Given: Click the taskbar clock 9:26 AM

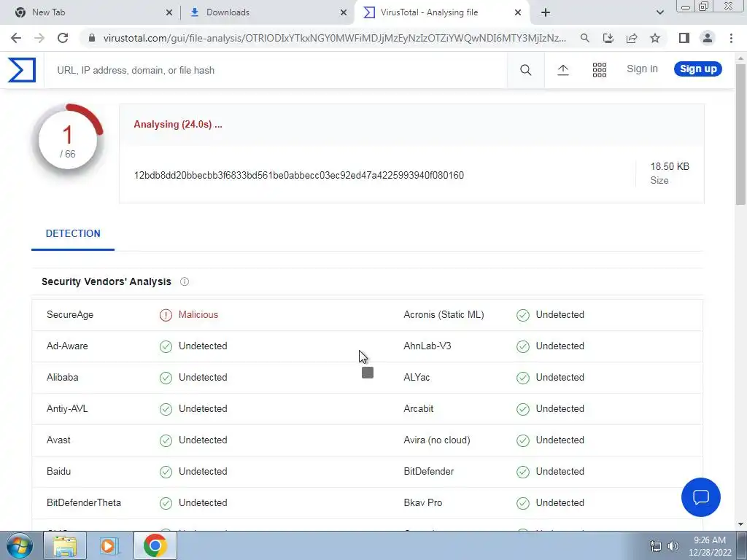Looking at the screenshot, I should (709, 540).
